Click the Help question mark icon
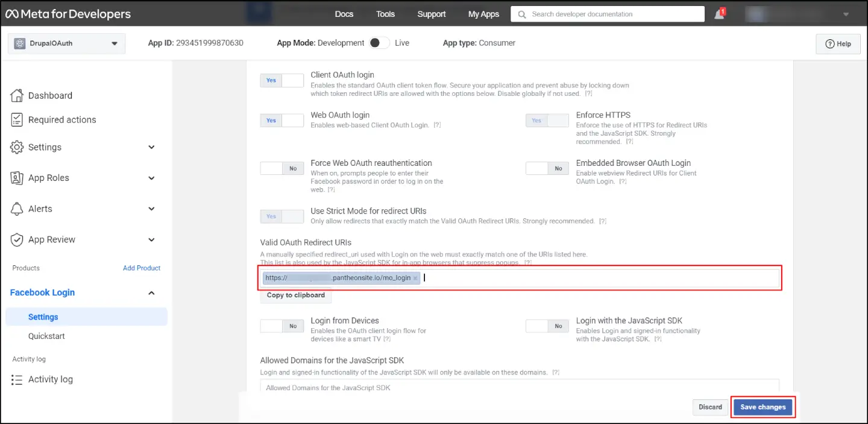The height and width of the screenshot is (424, 868). coord(830,44)
